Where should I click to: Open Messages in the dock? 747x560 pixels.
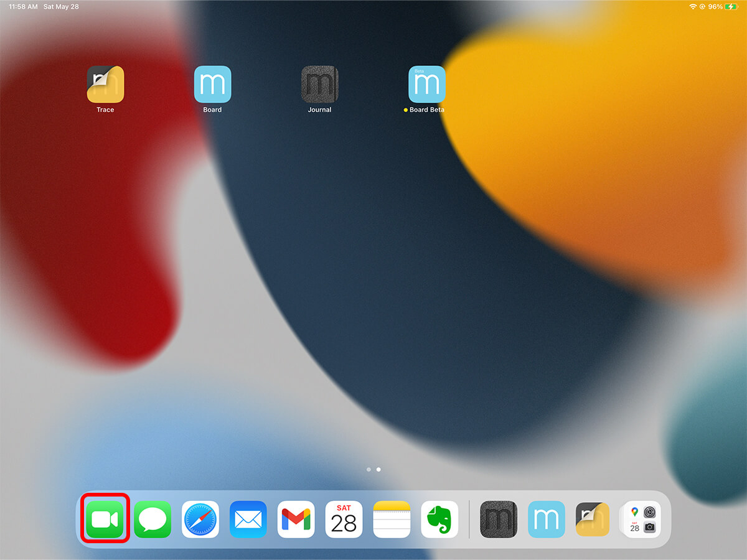153,519
